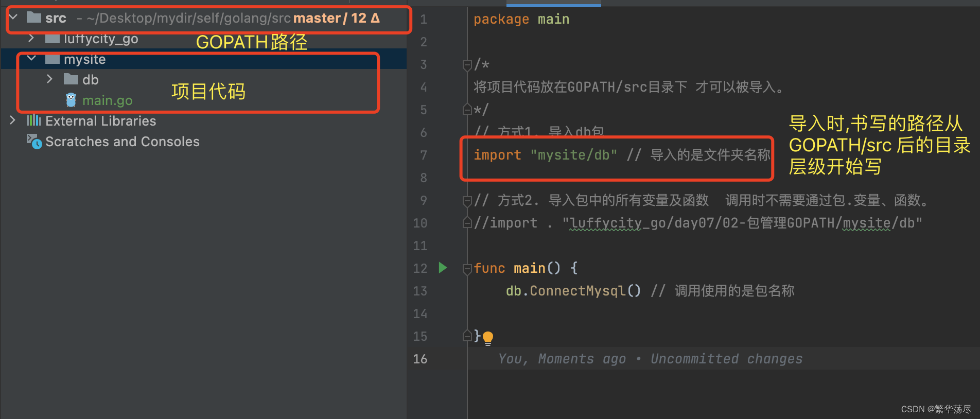Fold the block comment at line 3

(467, 65)
